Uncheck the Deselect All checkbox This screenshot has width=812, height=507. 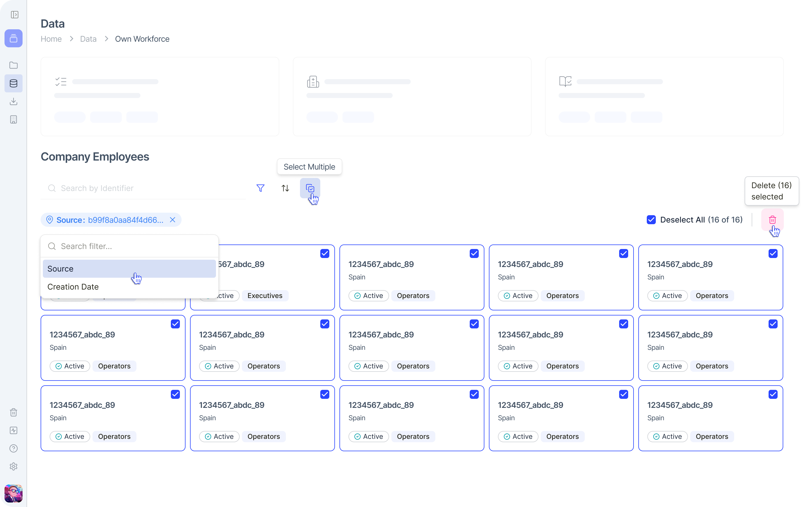tap(651, 220)
